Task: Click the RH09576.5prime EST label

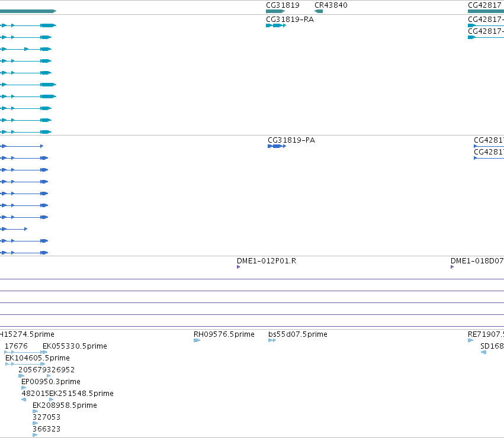Action: (x=224, y=334)
